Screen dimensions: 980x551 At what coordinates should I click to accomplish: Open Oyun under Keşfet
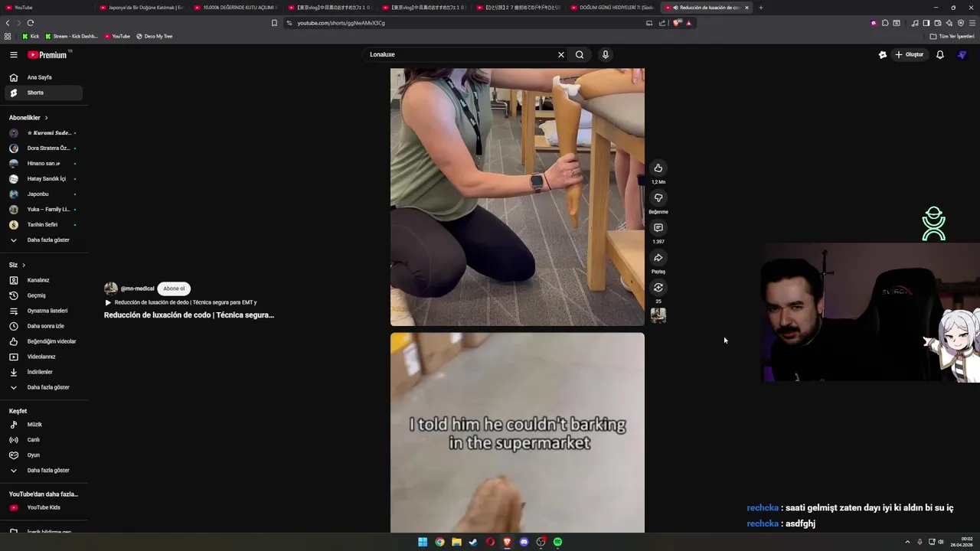[x=43, y=455]
